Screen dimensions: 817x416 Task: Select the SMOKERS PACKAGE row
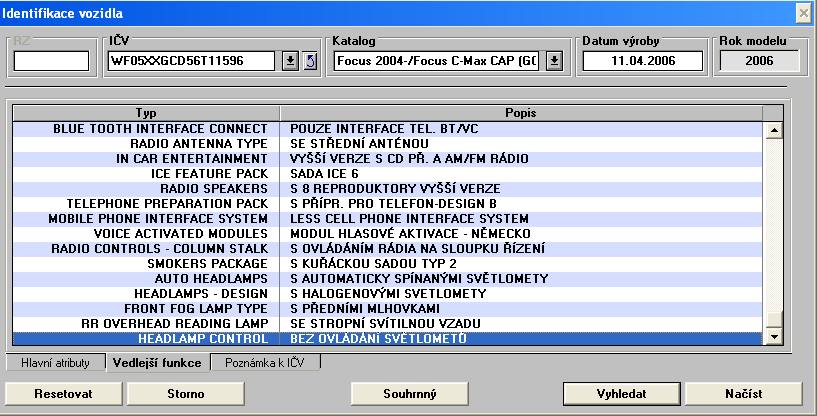pyautogui.click(x=146, y=263)
